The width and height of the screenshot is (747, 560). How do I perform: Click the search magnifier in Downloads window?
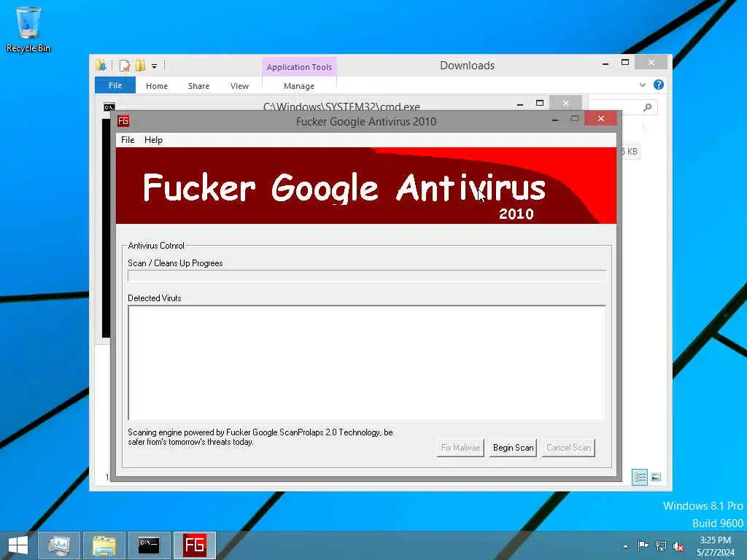coord(647,108)
